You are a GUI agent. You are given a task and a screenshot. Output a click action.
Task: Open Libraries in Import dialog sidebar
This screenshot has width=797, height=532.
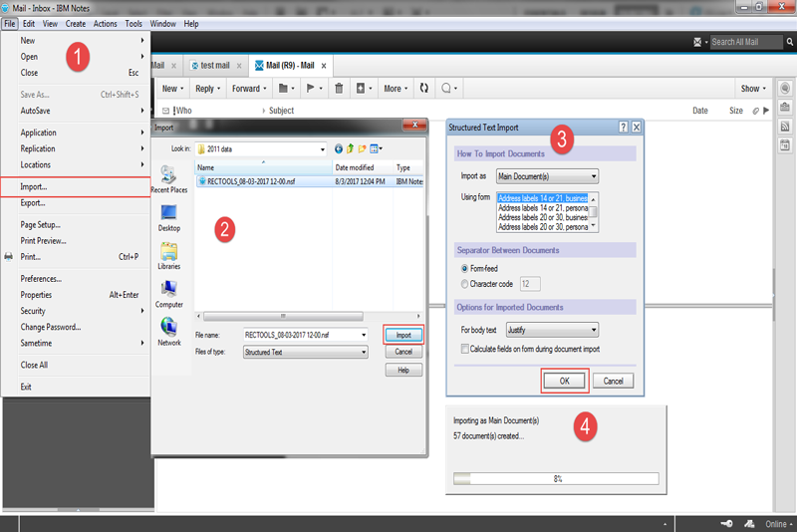pyautogui.click(x=168, y=256)
